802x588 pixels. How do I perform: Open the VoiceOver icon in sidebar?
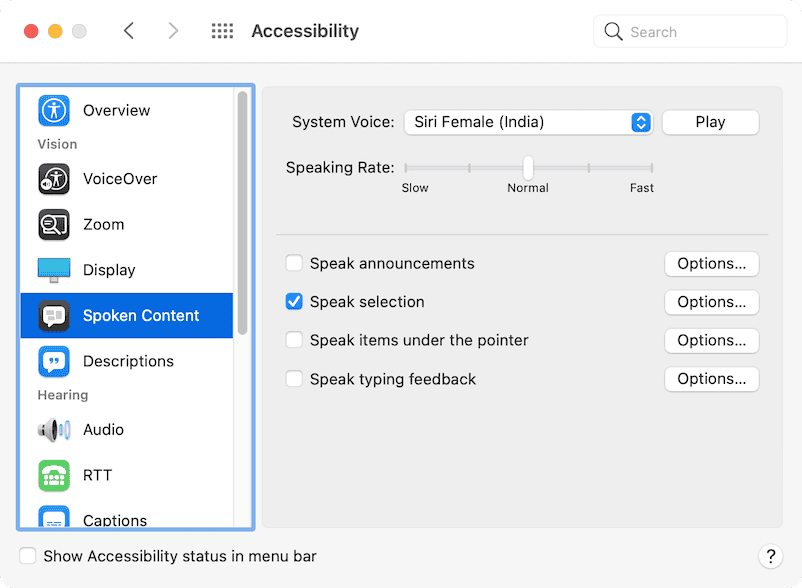point(54,179)
